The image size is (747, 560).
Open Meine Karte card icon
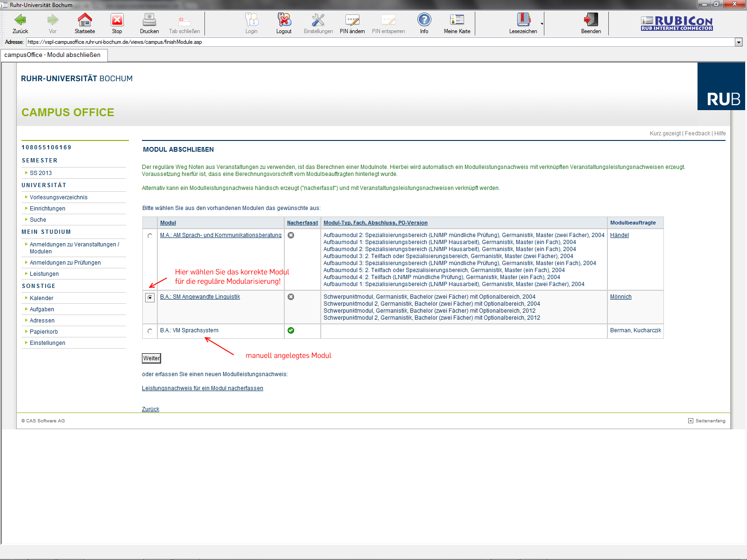coord(457,20)
